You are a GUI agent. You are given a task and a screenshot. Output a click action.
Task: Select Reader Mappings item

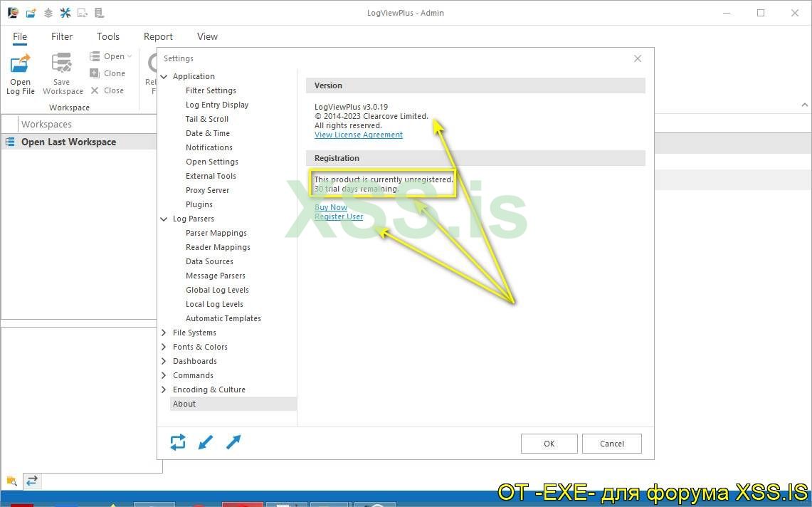(x=218, y=247)
